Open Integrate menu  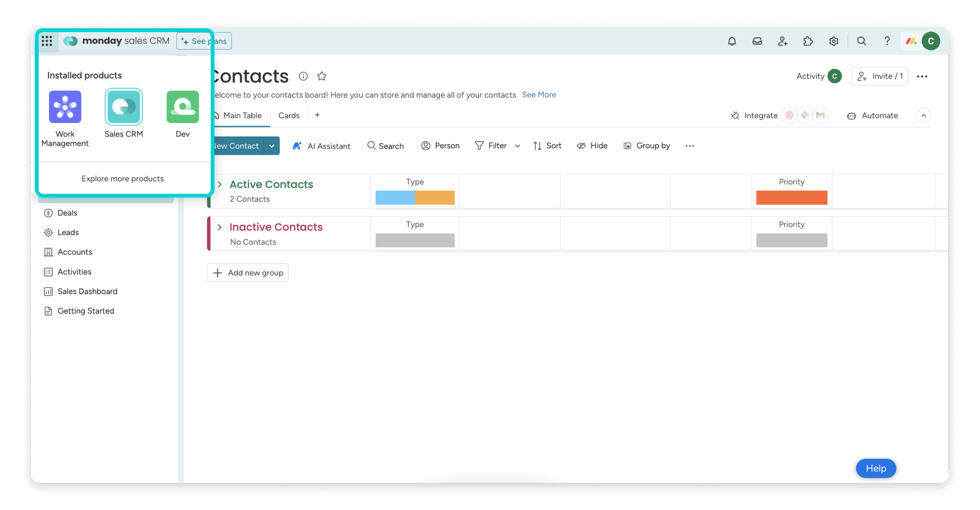(754, 115)
